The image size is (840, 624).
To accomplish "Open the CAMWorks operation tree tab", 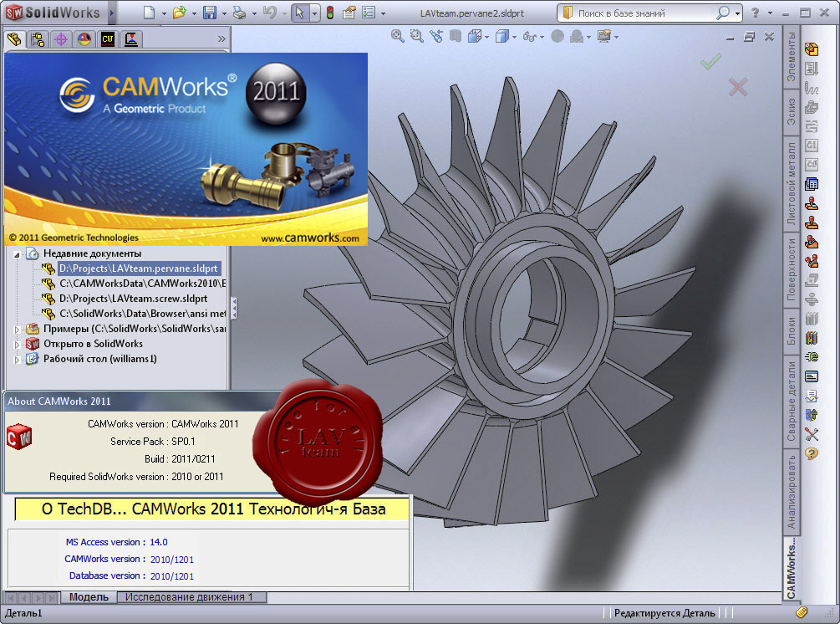I will [131, 39].
